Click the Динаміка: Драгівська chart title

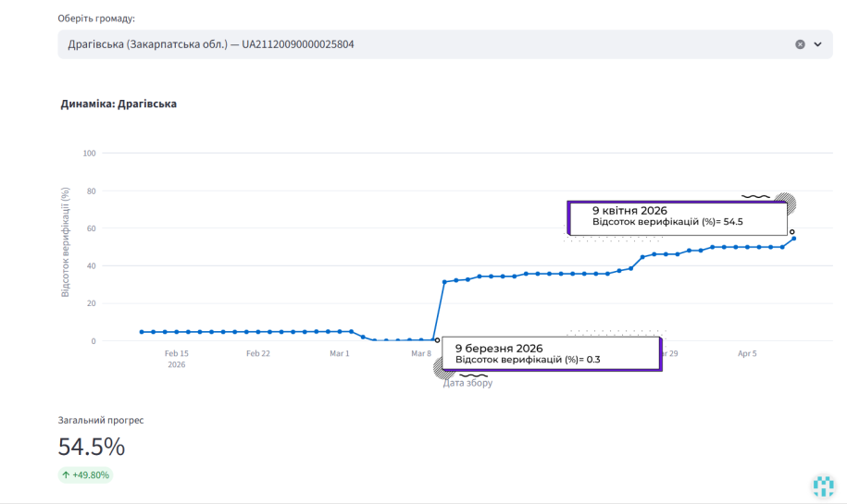pos(118,104)
